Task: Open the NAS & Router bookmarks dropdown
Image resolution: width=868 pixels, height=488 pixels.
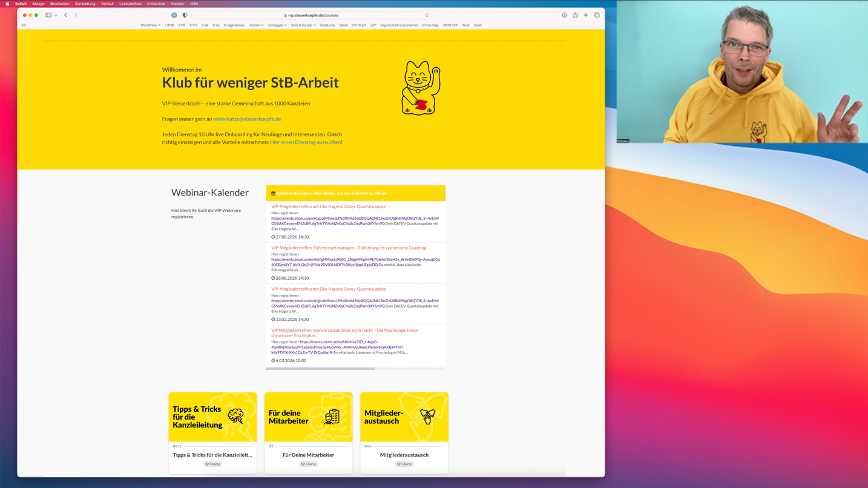Action: coord(303,25)
